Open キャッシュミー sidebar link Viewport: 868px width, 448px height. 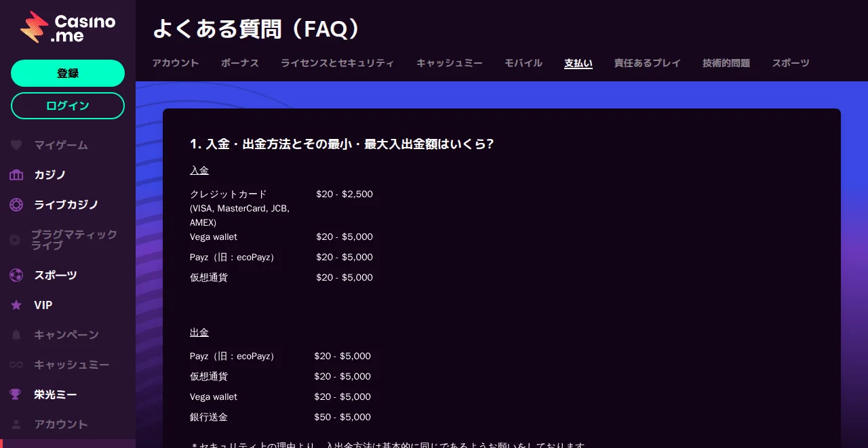(x=72, y=365)
